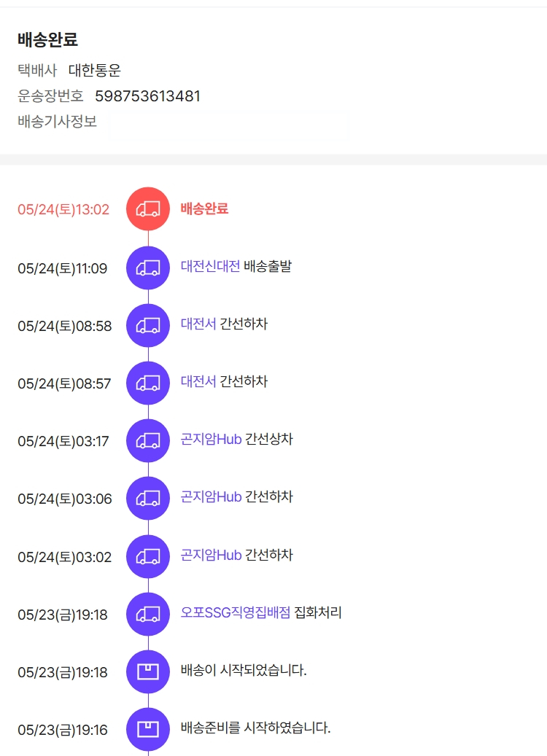Click the box icon for 배송준비 step
The width and height of the screenshot is (547, 756).
click(x=148, y=729)
